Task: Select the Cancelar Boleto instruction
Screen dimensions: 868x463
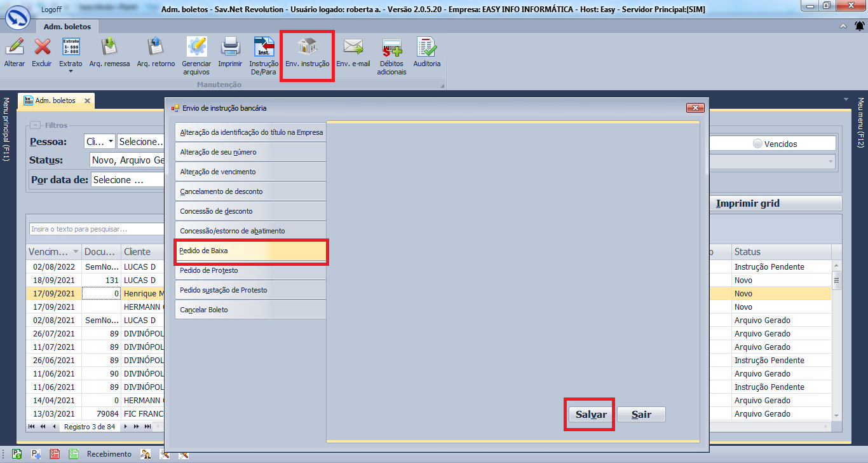Action: (250, 310)
